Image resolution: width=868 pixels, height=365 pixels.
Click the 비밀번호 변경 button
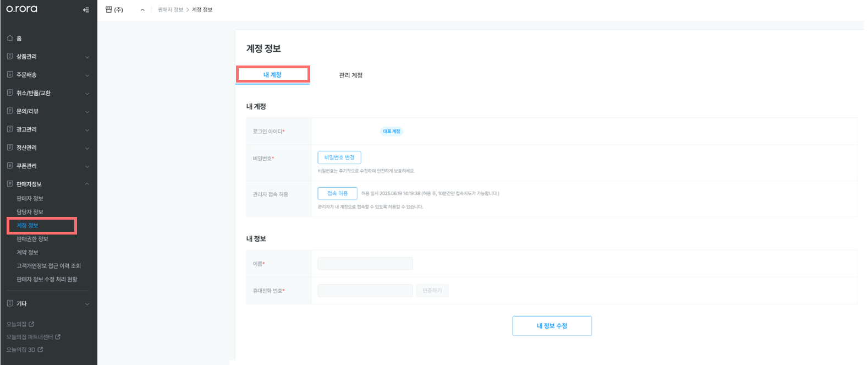click(x=339, y=157)
